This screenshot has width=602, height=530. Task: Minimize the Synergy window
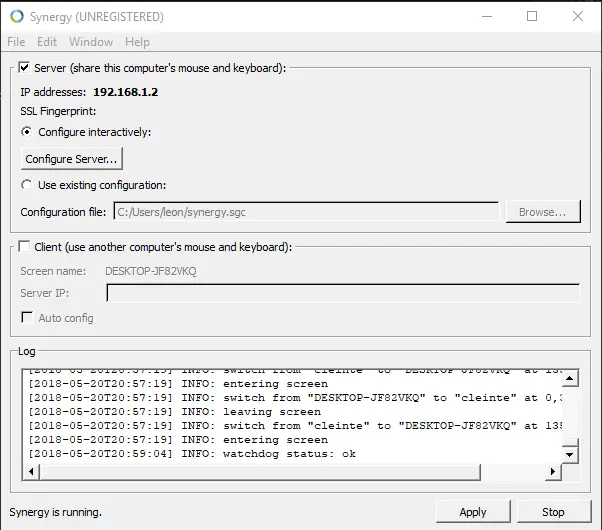(487, 17)
